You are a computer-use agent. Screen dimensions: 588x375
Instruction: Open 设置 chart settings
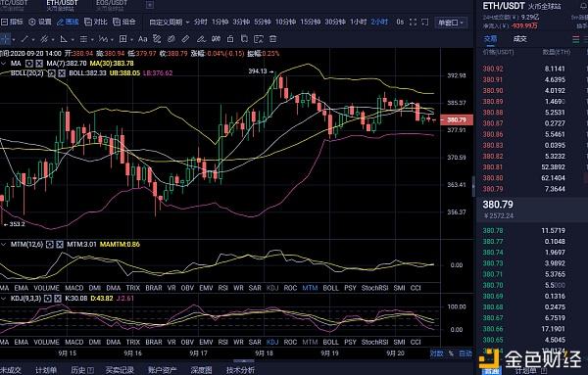[40, 23]
